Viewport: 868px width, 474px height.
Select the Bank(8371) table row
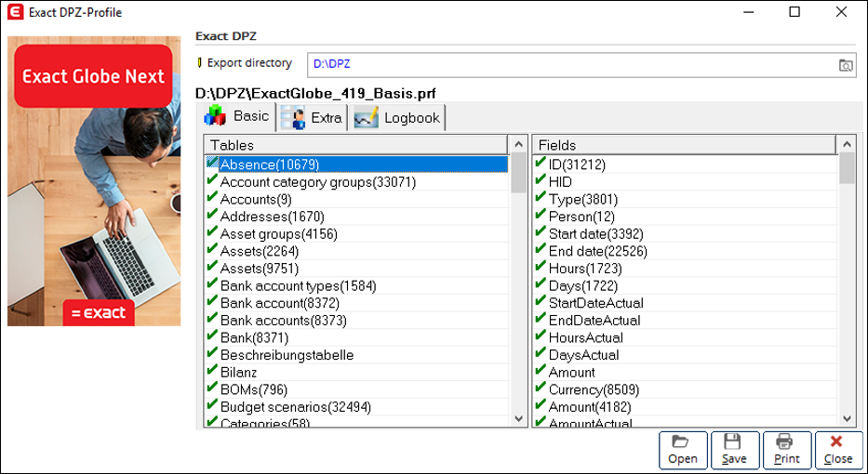tap(356, 337)
